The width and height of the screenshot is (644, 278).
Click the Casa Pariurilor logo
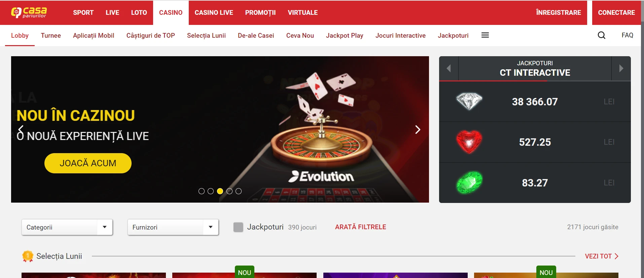pyautogui.click(x=29, y=12)
